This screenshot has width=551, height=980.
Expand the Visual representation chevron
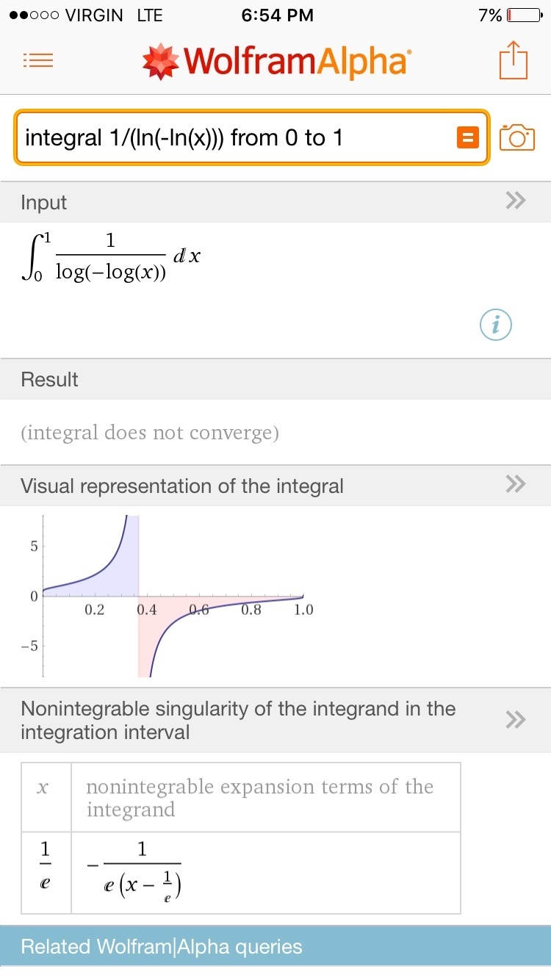tap(516, 484)
